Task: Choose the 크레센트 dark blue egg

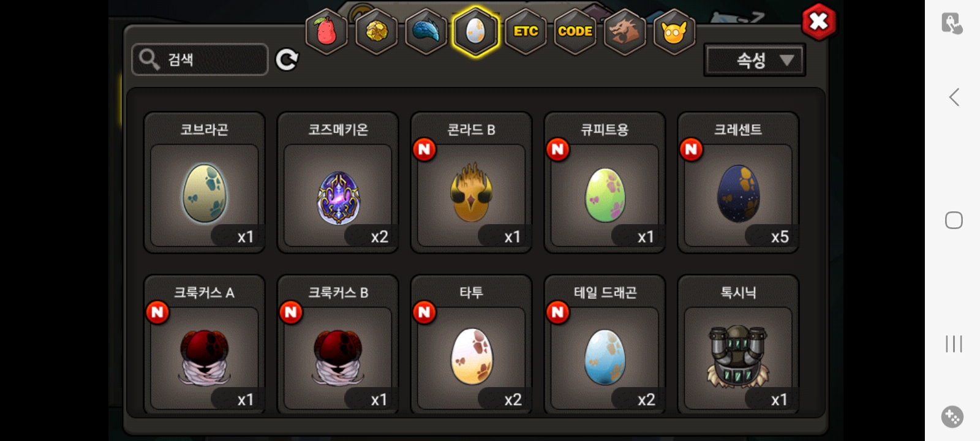Action: click(x=738, y=183)
